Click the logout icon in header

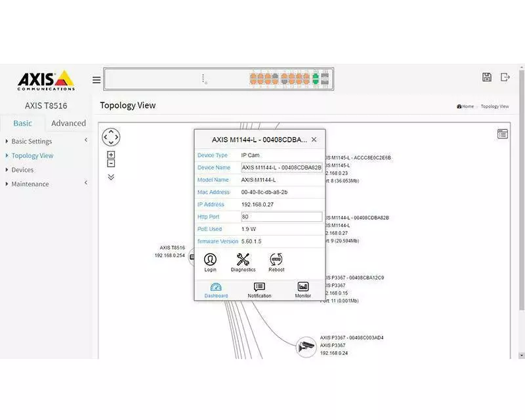[505, 77]
